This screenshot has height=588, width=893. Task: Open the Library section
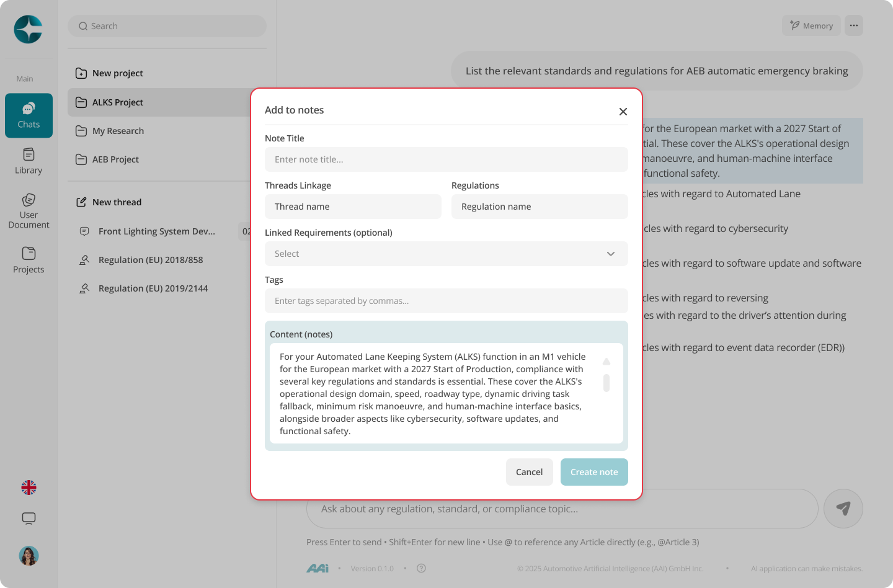29,161
